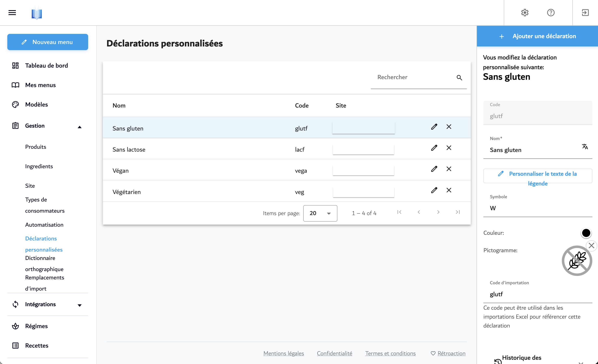Sort by the Nom column header

click(x=119, y=106)
